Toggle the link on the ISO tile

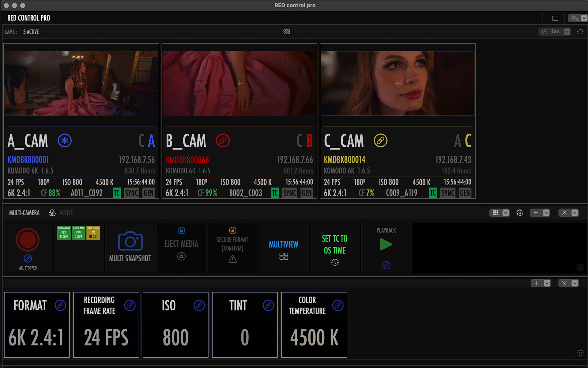point(199,305)
